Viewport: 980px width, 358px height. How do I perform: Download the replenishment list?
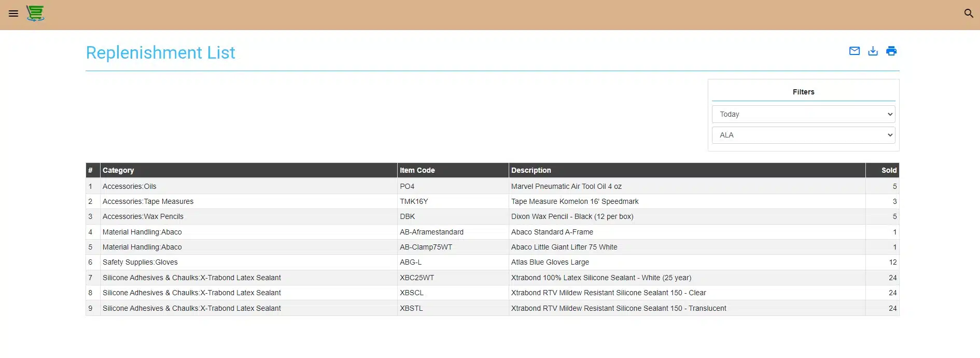tap(873, 51)
